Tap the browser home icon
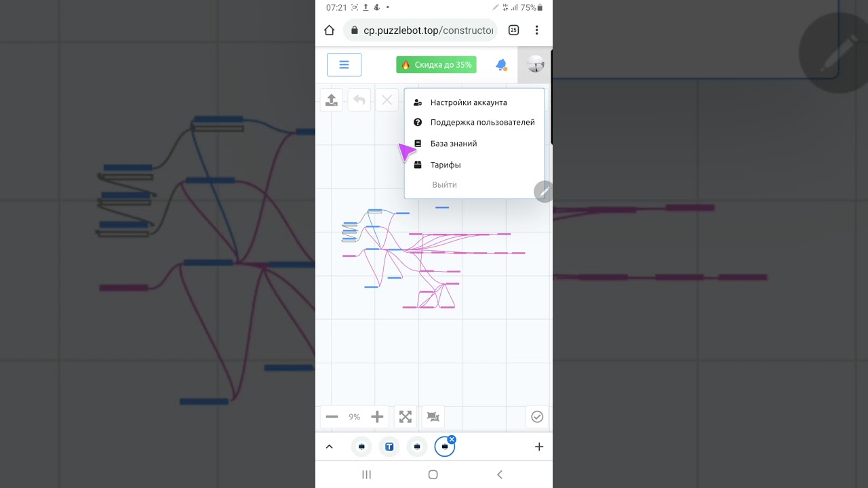The image size is (868, 488). pos(330,30)
